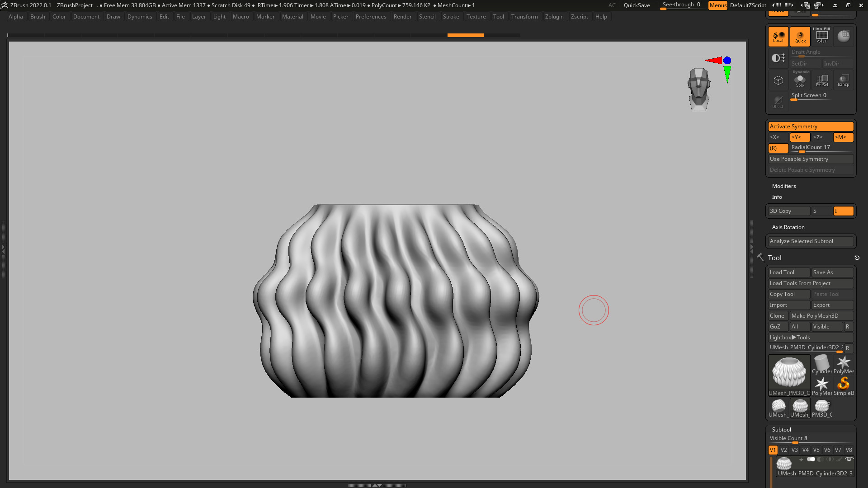Click the draft analysis half-circle arrows icon

(x=778, y=58)
